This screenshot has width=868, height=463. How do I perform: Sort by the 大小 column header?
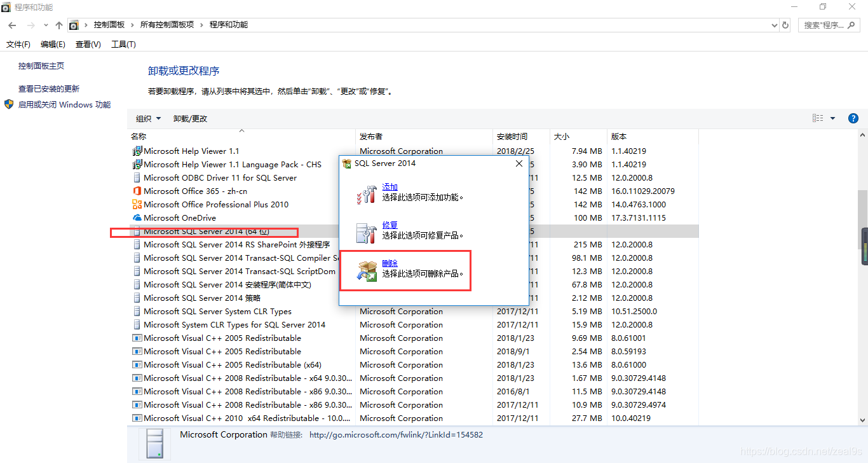[578, 137]
